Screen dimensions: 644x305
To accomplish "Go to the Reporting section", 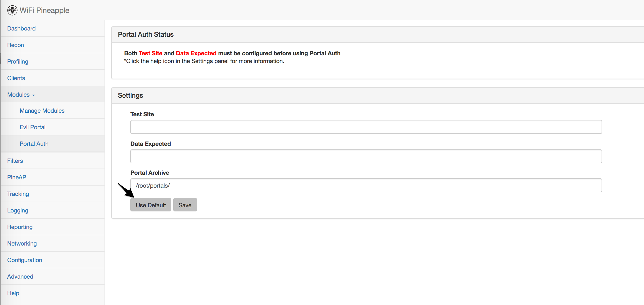I will click(20, 227).
